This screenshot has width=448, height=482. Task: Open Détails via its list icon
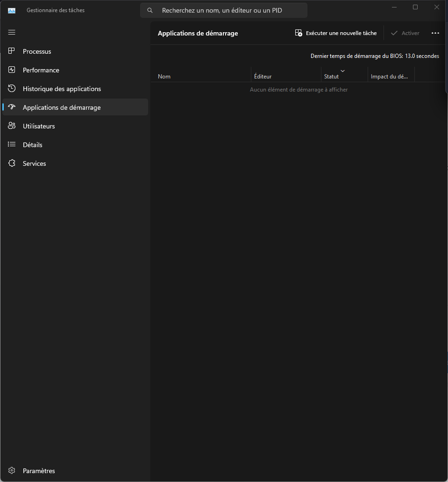click(x=12, y=145)
